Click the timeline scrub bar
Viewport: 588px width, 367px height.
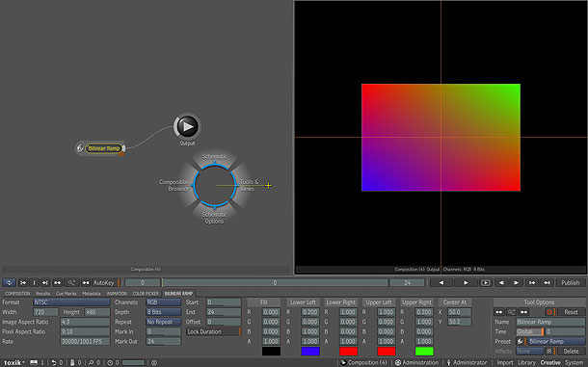click(x=275, y=282)
